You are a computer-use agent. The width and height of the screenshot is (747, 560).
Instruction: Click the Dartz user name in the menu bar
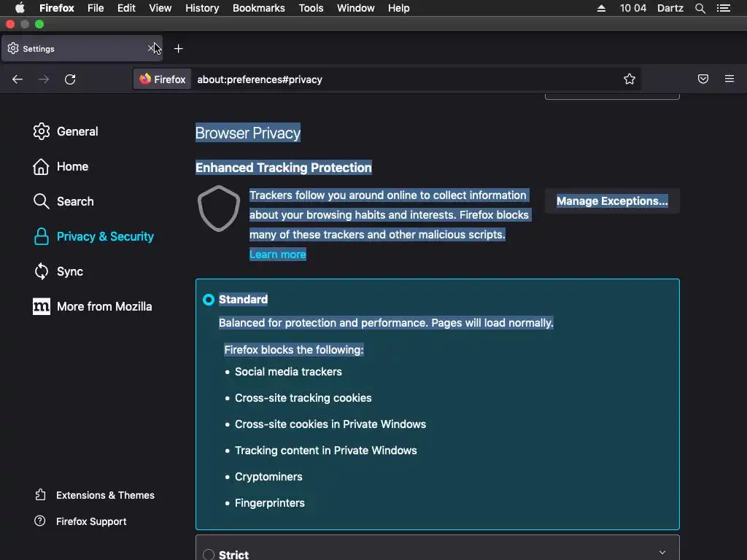tap(670, 8)
